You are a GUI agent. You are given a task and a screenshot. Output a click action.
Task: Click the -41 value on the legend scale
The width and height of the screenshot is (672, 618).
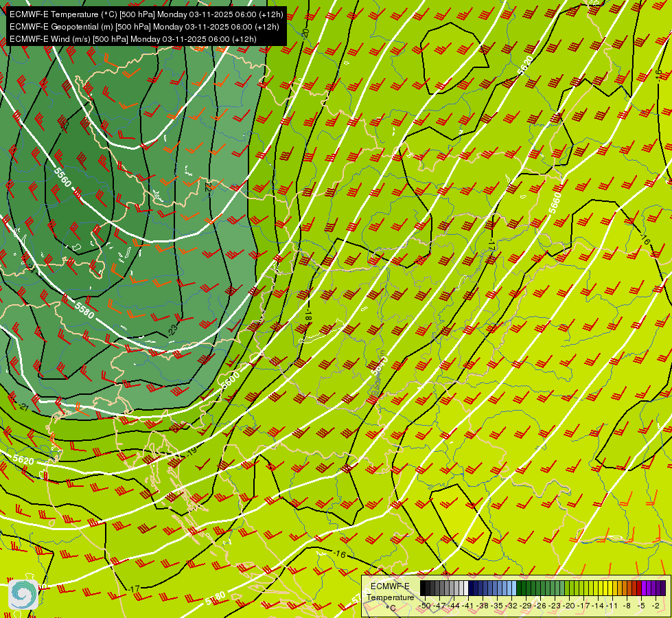[x=468, y=606]
